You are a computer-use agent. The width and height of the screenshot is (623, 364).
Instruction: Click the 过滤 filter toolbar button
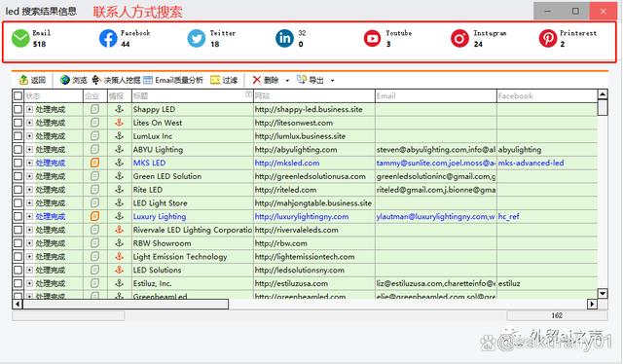[x=224, y=80]
